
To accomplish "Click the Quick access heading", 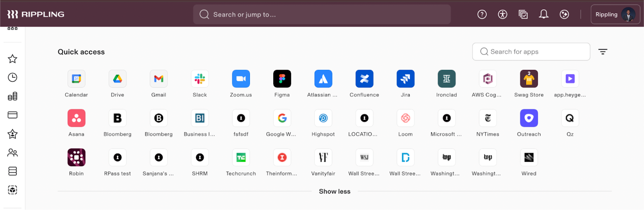I will click(x=81, y=52).
